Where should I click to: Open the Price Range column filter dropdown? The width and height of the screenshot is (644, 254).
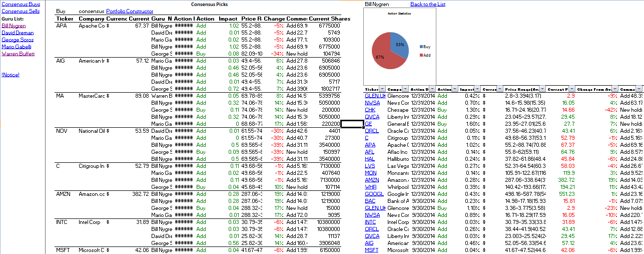point(541,89)
